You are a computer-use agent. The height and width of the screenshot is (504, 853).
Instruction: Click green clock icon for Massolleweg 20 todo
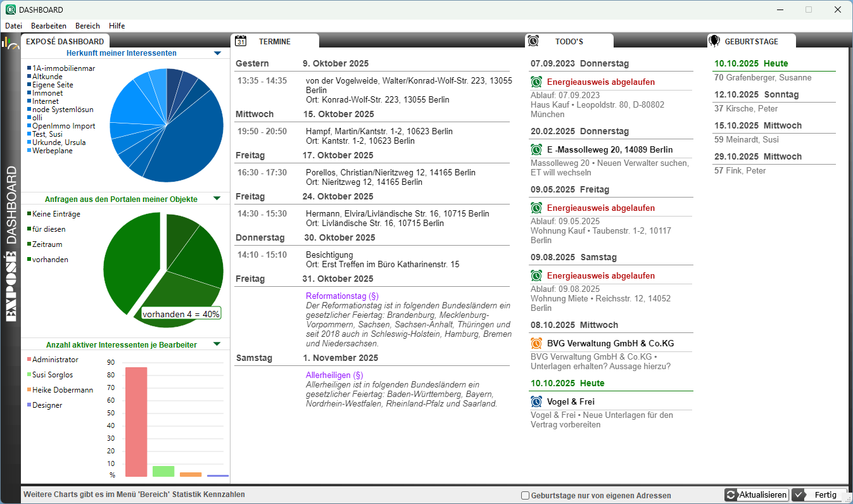536,149
